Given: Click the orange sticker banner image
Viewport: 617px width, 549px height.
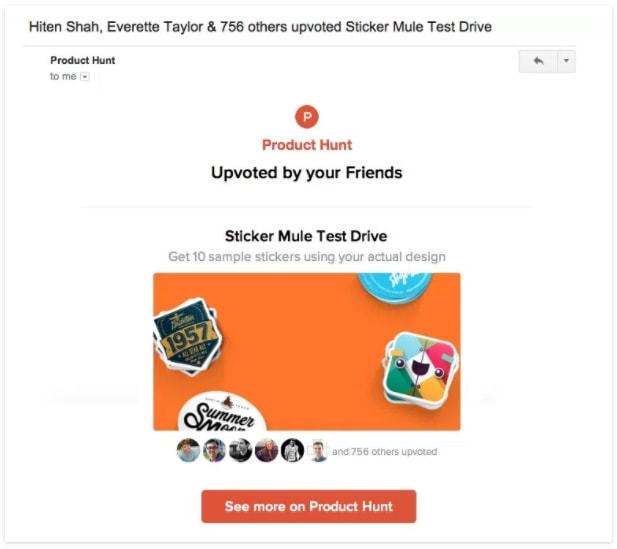Looking at the screenshot, I should (x=307, y=351).
